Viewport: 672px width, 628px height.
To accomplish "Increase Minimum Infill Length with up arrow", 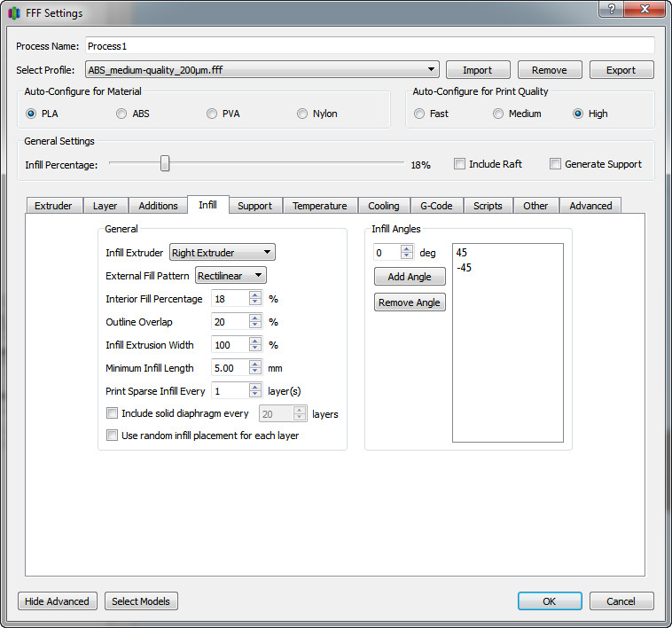I will [x=255, y=364].
